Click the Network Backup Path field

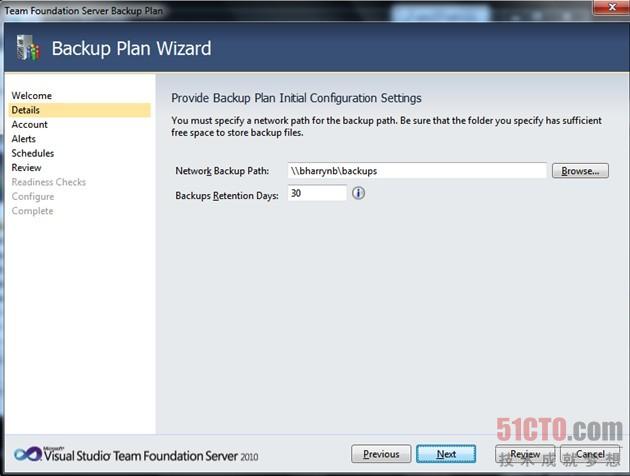pyautogui.click(x=417, y=171)
